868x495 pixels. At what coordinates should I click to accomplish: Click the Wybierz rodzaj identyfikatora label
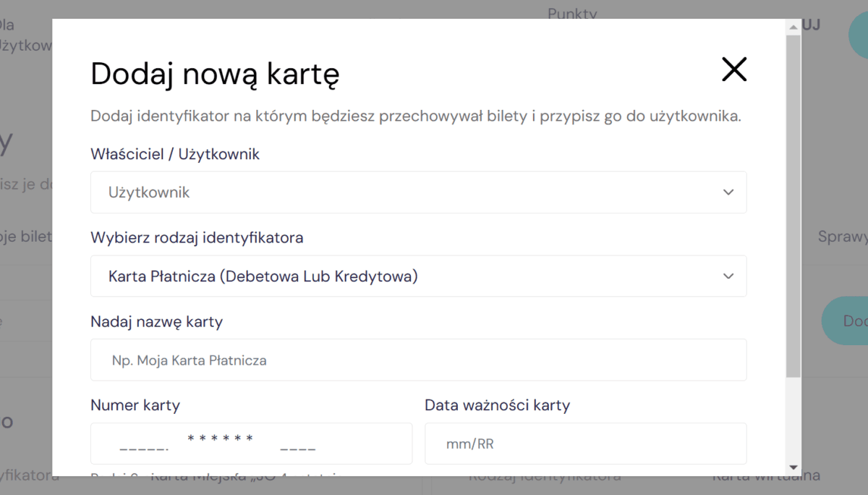197,237
